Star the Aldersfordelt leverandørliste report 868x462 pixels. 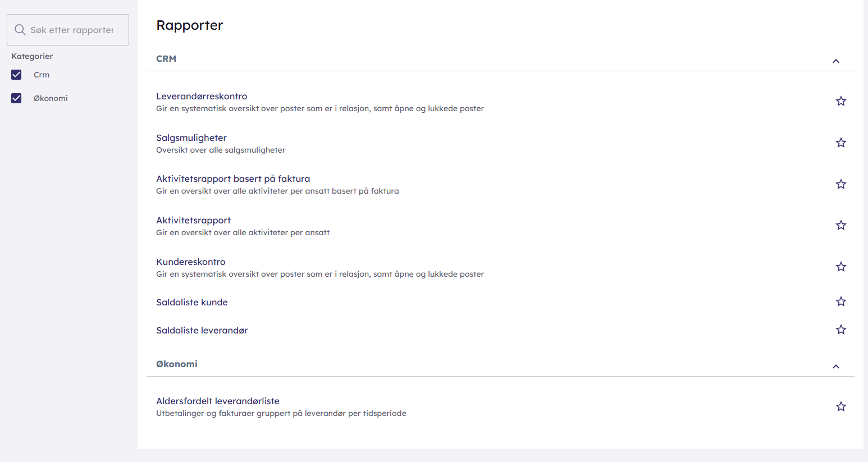click(x=840, y=406)
